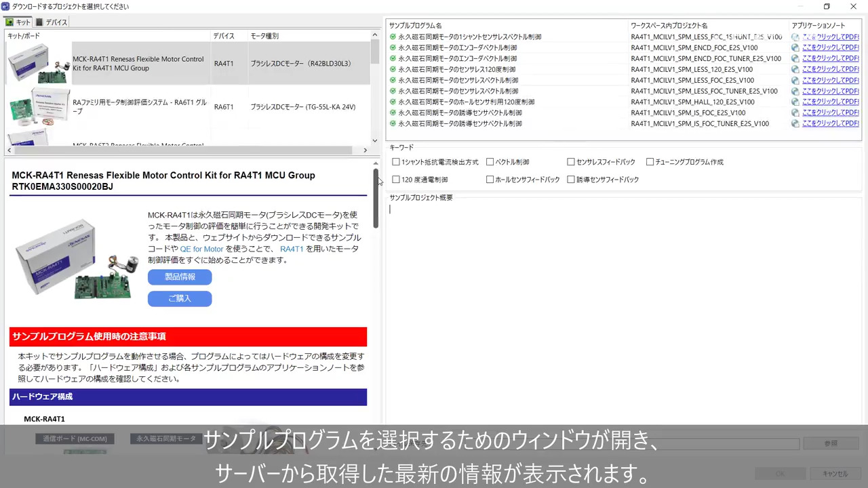
Task: Click PDF globe icon for LESS_FOC_1SHUNT row
Action: pyautogui.click(x=795, y=37)
